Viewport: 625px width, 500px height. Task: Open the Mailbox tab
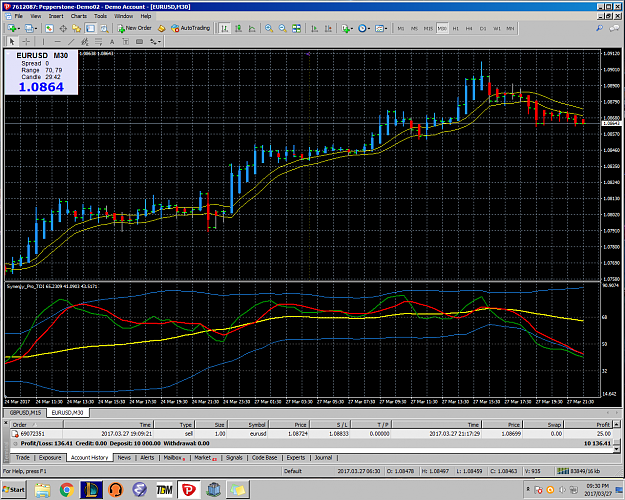[x=174, y=458]
